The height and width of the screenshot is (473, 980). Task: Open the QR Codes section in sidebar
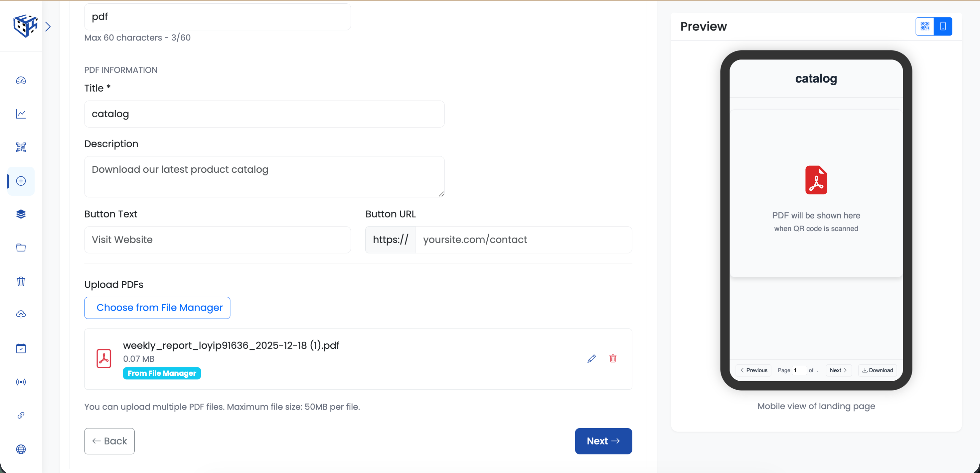pyautogui.click(x=21, y=147)
